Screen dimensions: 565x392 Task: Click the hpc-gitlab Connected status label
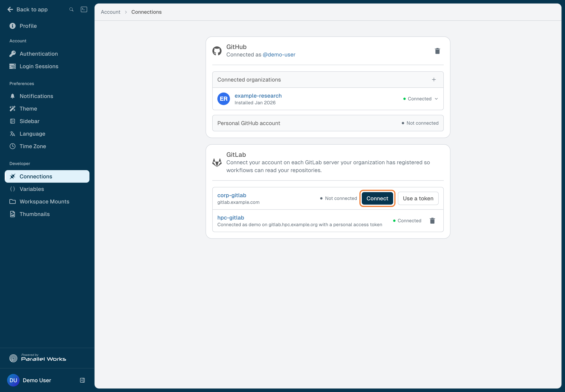(x=407, y=220)
